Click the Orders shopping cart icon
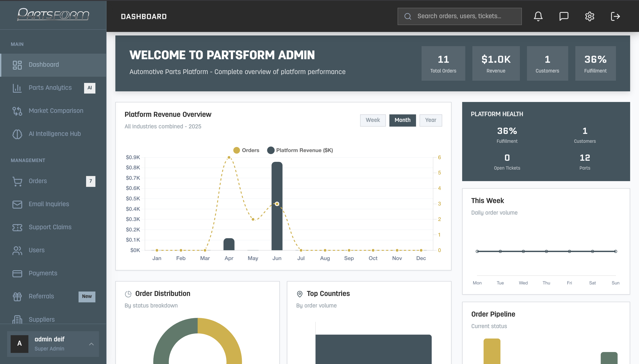639x364 pixels. tap(17, 181)
